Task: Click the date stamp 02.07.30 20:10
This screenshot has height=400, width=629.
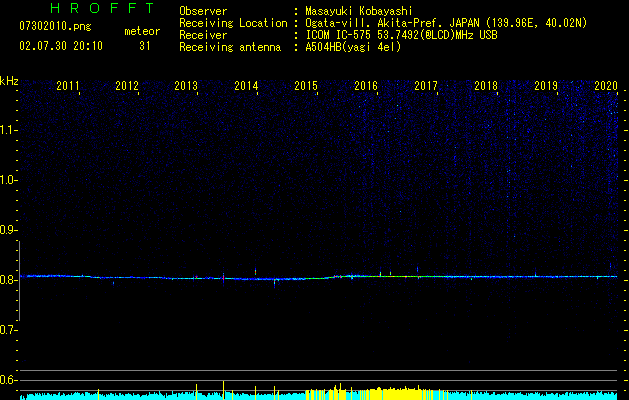Action: coord(61,46)
